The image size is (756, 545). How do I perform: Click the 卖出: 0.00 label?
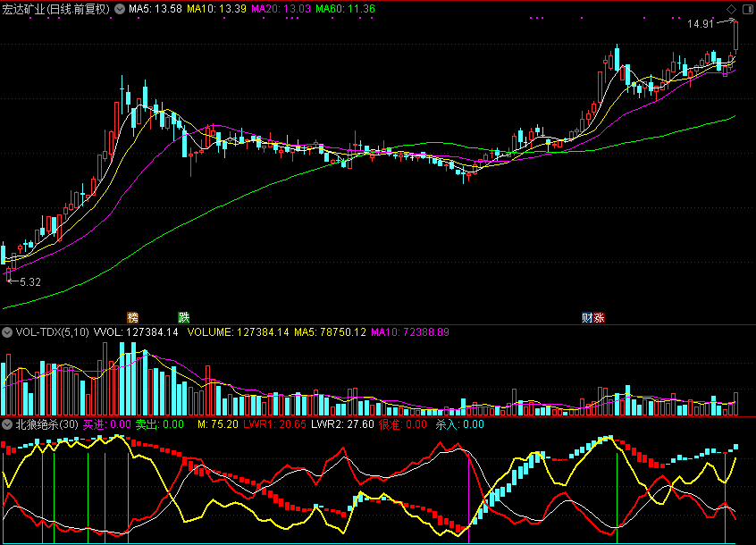(x=160, y=424)
